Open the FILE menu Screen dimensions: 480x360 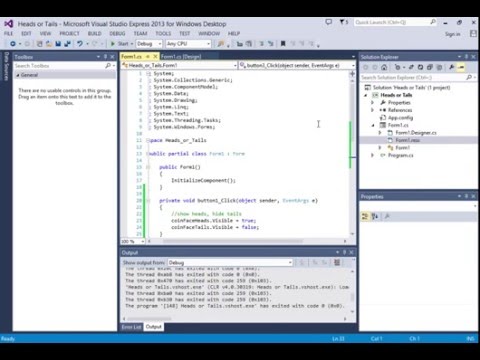point(9,33)
